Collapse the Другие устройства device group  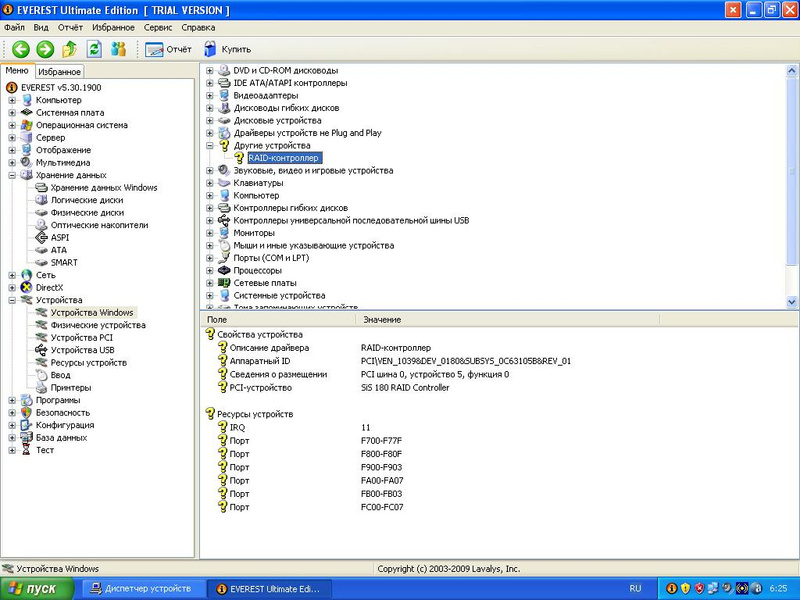(210, 145)
